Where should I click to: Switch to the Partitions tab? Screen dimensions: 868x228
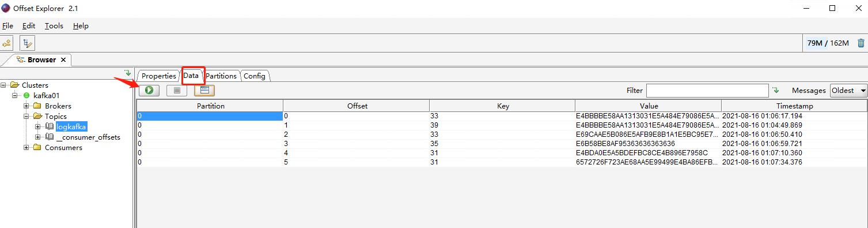point(221,76)
